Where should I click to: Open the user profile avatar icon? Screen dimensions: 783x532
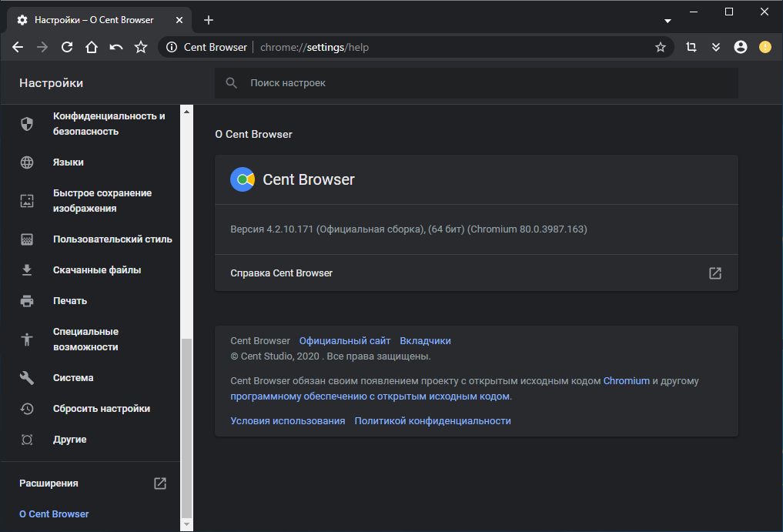pyautogui.click(x=741, y=47)
